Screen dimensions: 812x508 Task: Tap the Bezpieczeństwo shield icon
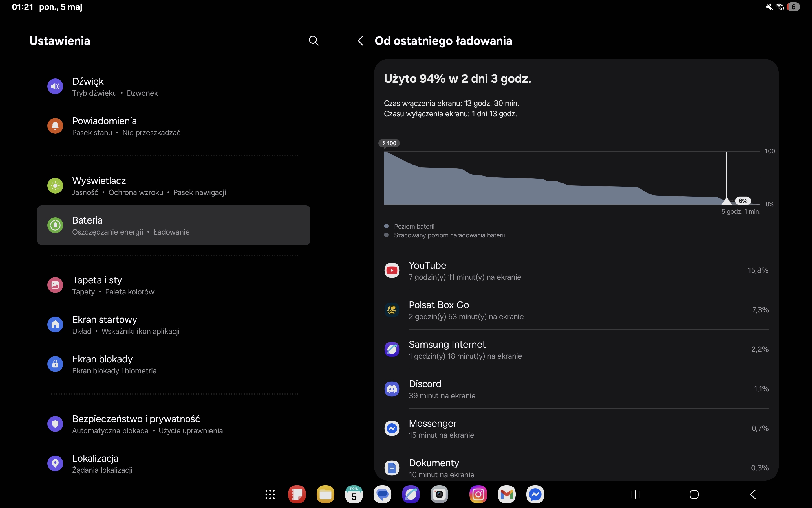click(x=55, y=424)
